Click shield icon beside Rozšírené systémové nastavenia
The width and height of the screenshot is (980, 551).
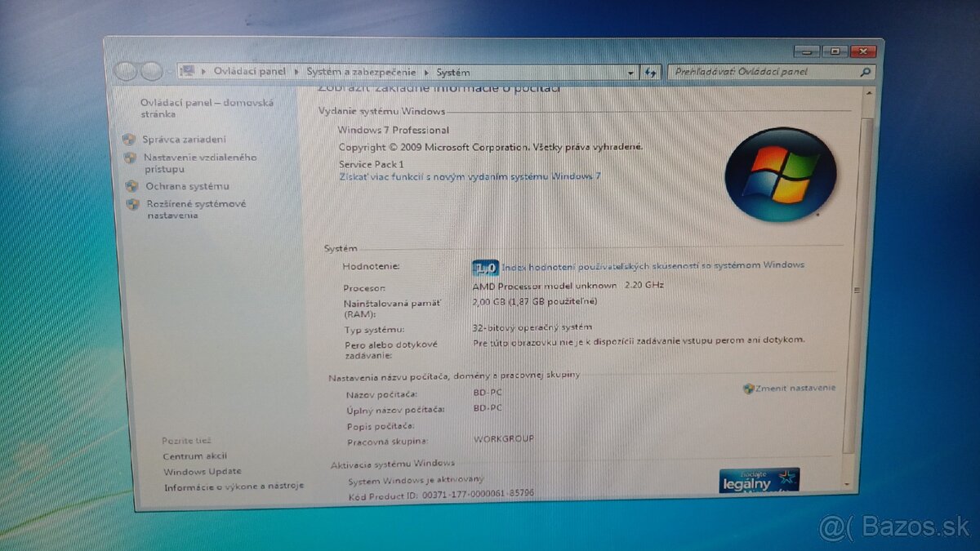click(133, 204)
